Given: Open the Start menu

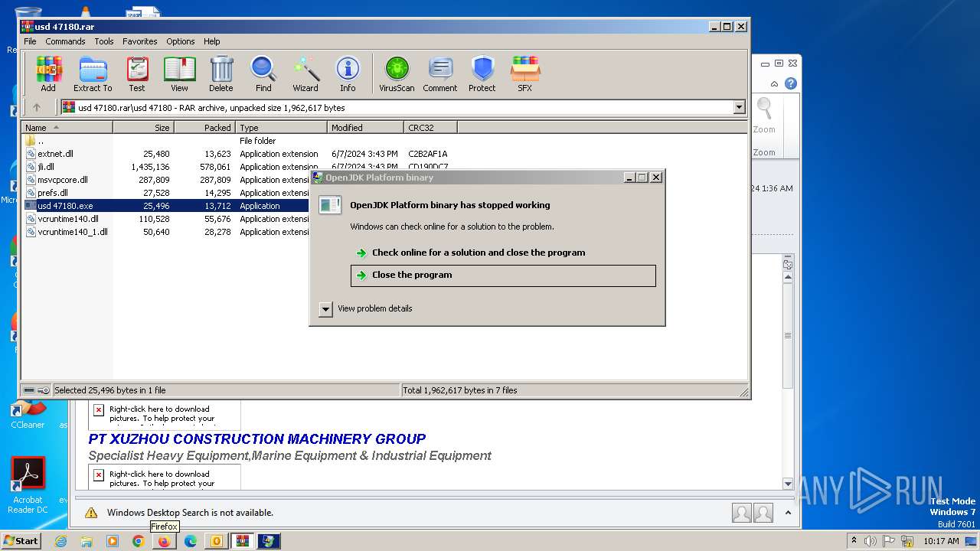Looking at the screenshot, I should tap(21, 541).
